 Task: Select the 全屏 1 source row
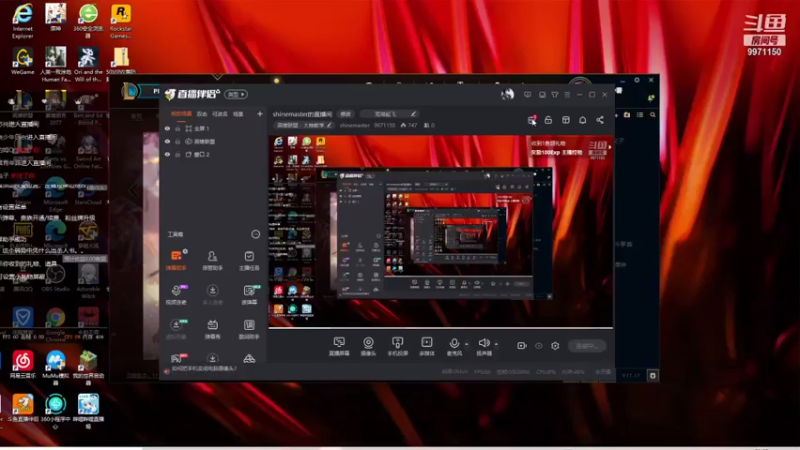(x=213, y=129)
